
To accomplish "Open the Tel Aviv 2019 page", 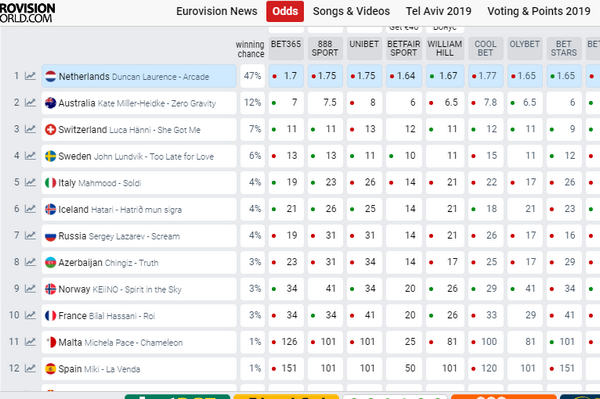I will point(439,11).
